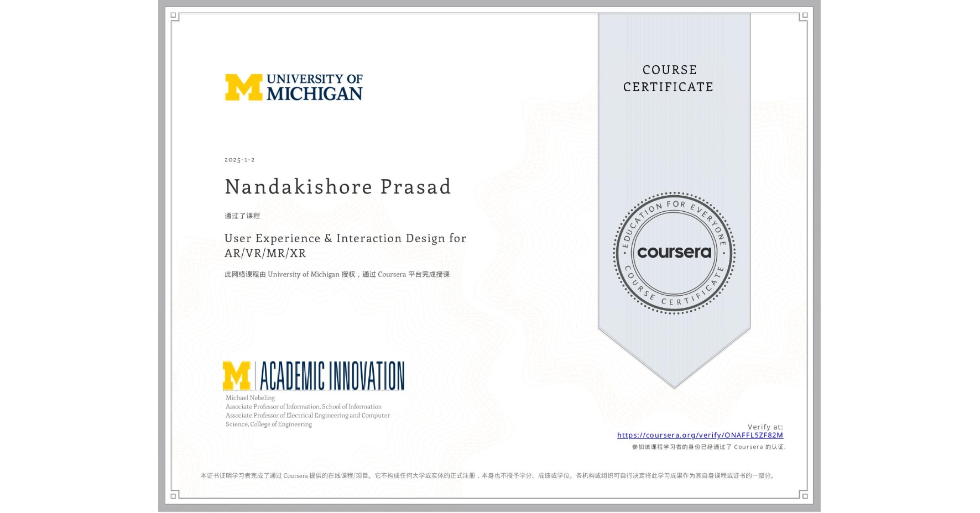Image resolution: width=980 pixels, height=513 pixels.
Task: Click the identity verification note 参加该课程学习者的身份
Action: [709, 447]
